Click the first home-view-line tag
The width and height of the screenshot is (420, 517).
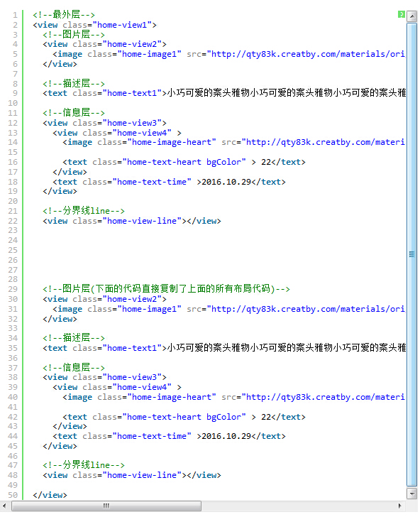click(x=132, y=221)
